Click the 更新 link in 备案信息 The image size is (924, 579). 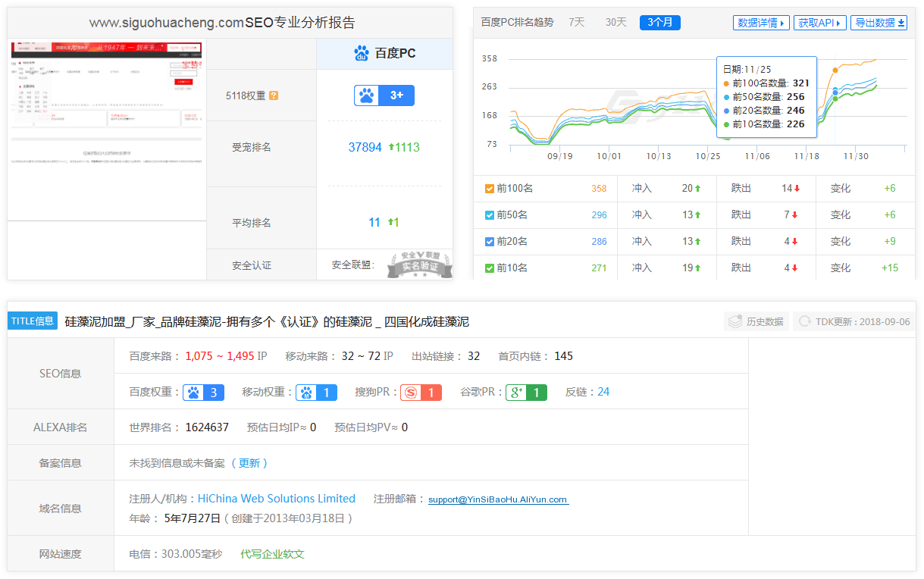click(249, 463)
